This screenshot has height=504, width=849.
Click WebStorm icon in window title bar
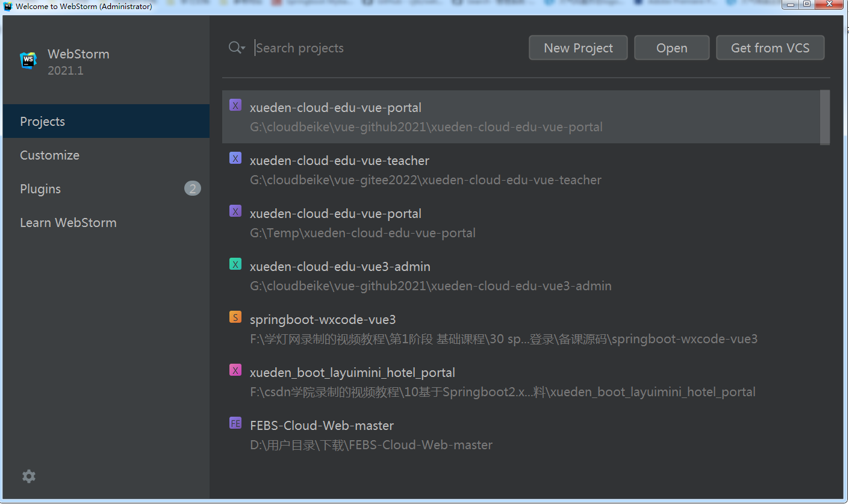pos(8,6)
